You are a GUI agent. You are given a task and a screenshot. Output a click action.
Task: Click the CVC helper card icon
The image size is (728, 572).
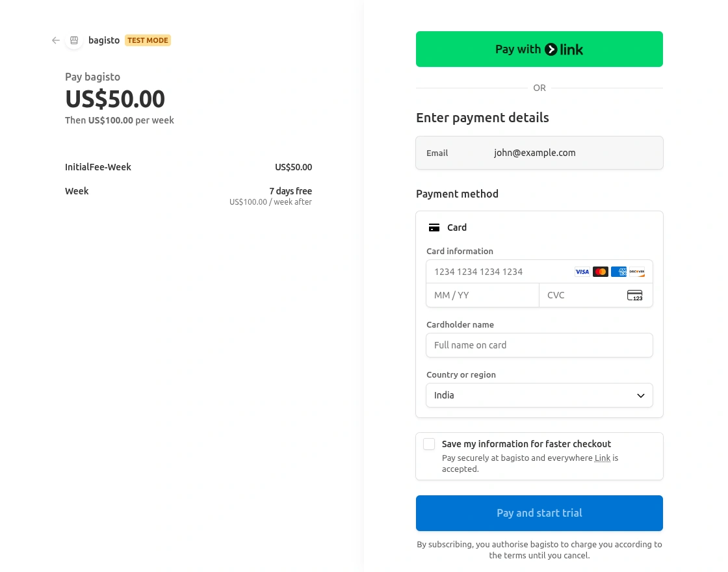(634, 295)
